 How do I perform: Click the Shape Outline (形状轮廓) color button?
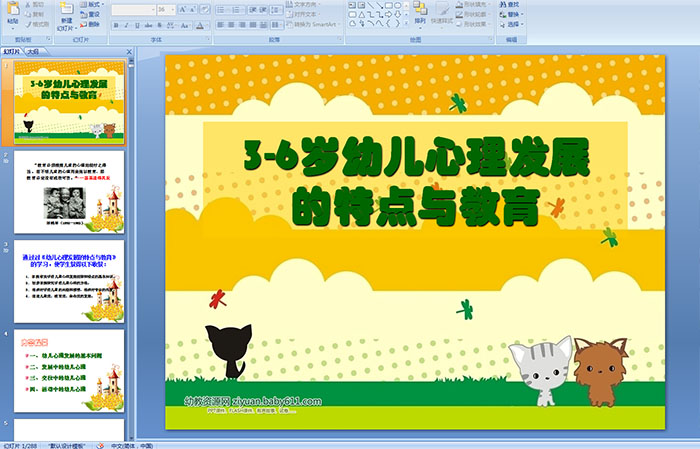click(x=472, y=14)
